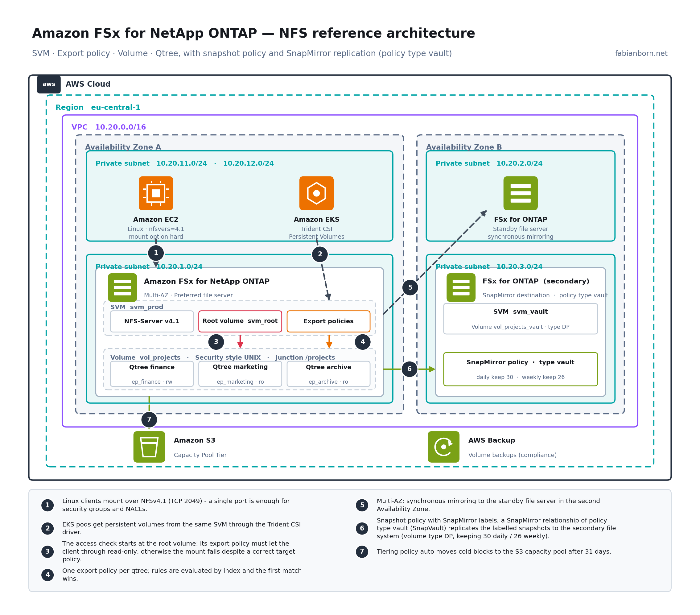Click the Amazon EC2 label

(x=156, y=220)
